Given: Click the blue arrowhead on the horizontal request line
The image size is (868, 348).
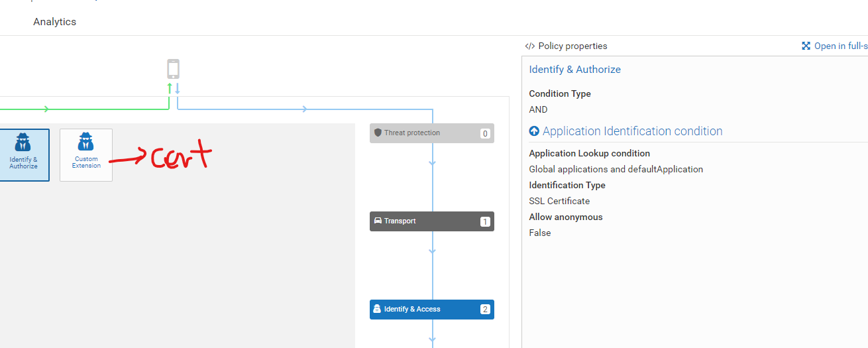Looking at the screenshot, I should coord(304,109).
